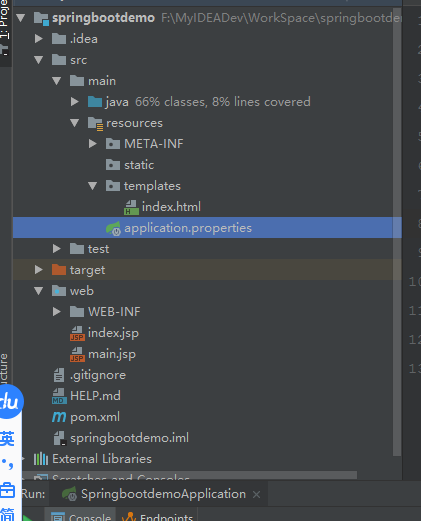Screen dimensions: 421x521
Task: Collapse the resources folder arrow
Action: click(x=75, y=123)
